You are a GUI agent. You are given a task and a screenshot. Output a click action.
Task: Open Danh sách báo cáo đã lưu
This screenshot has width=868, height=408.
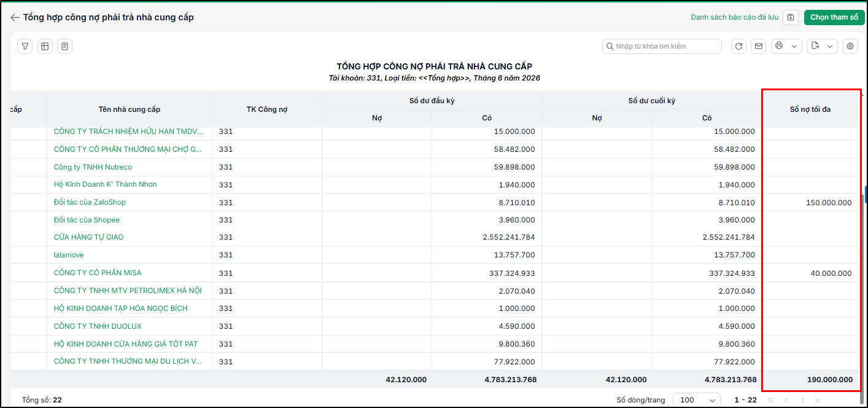coord(734,17)
